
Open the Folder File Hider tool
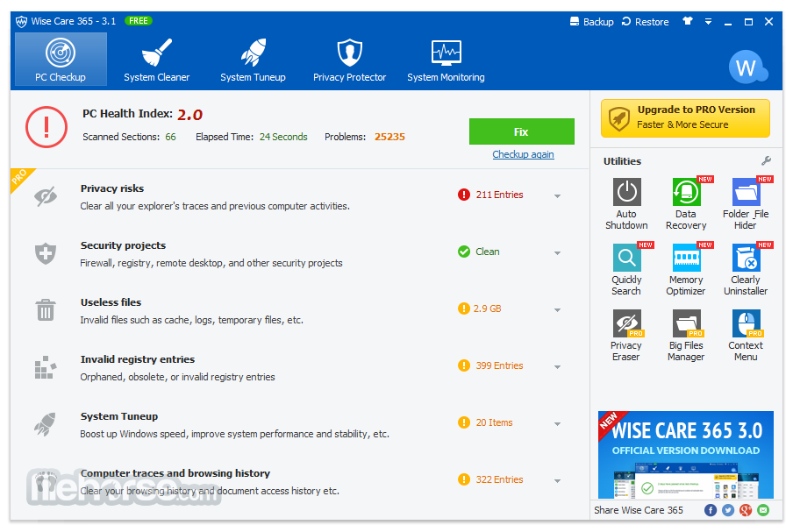click(x=746, y=203)
